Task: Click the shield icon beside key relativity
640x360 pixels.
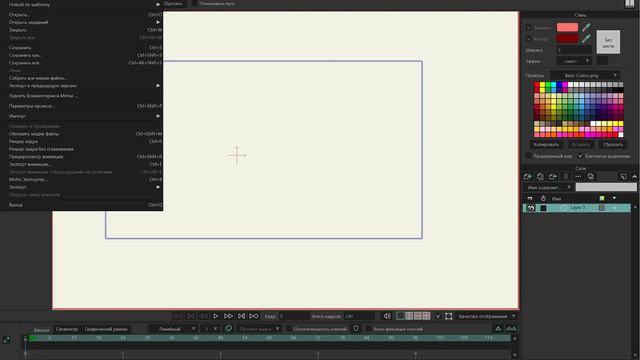Action: (356, 329)
